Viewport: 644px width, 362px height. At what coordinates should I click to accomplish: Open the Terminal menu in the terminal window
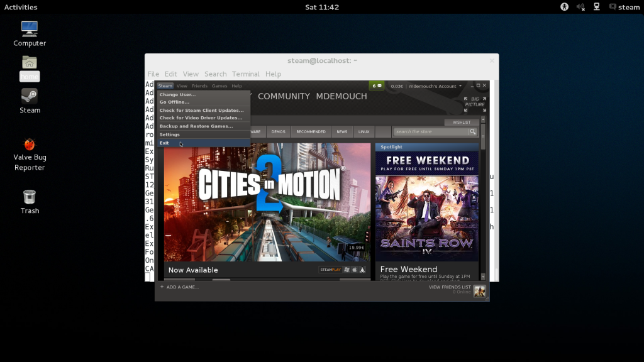point(246,74)
